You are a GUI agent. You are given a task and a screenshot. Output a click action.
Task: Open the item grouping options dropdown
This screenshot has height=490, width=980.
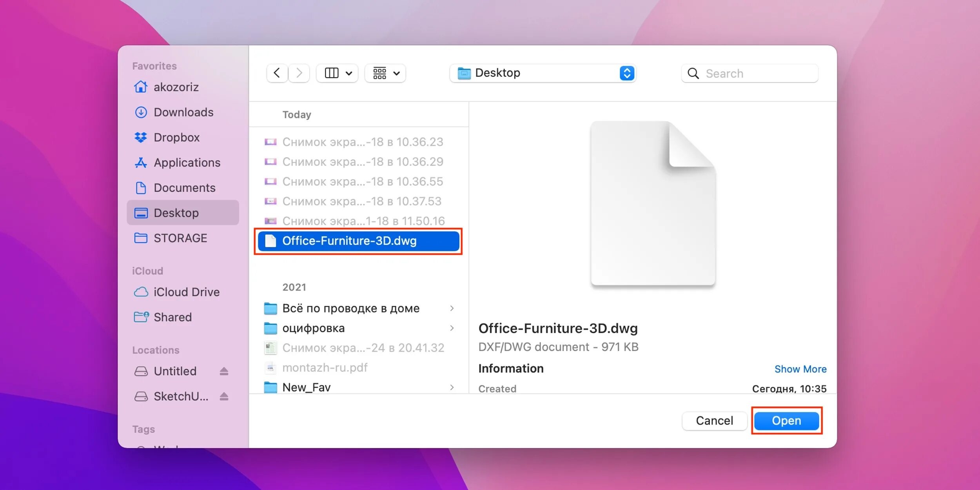(385, 73)
